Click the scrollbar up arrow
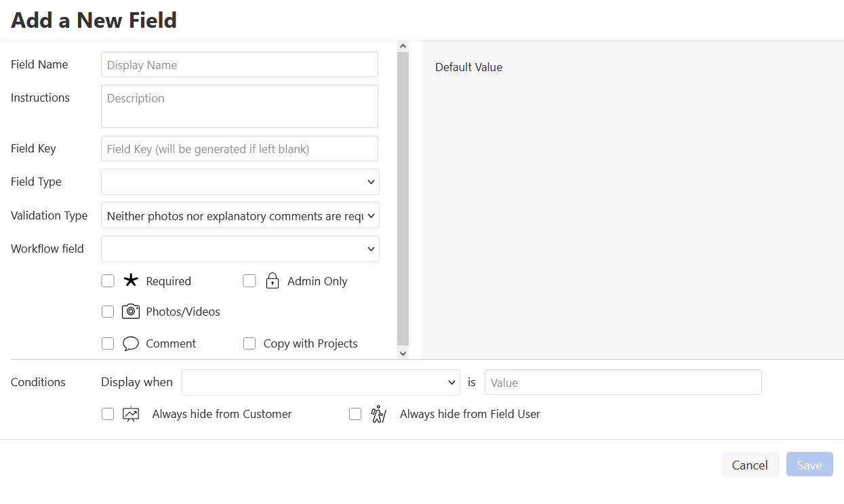The width and height of the screenshot is (844, 504). point(403,46)
